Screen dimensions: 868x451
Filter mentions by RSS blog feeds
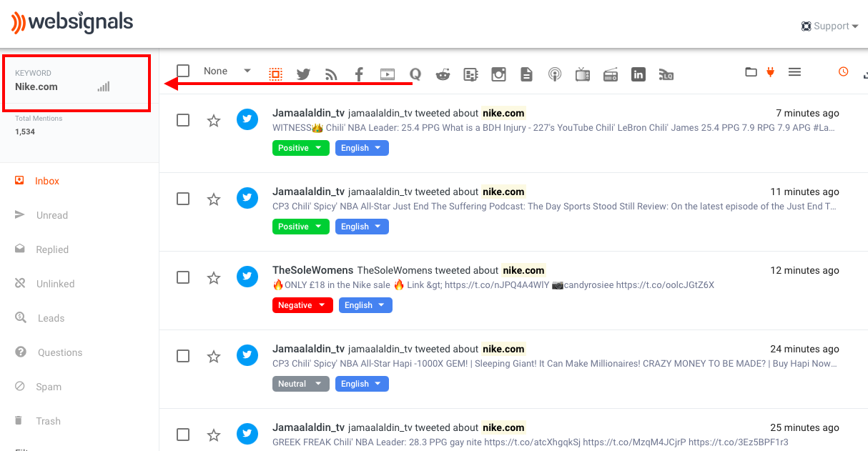(x=331, y=74)
